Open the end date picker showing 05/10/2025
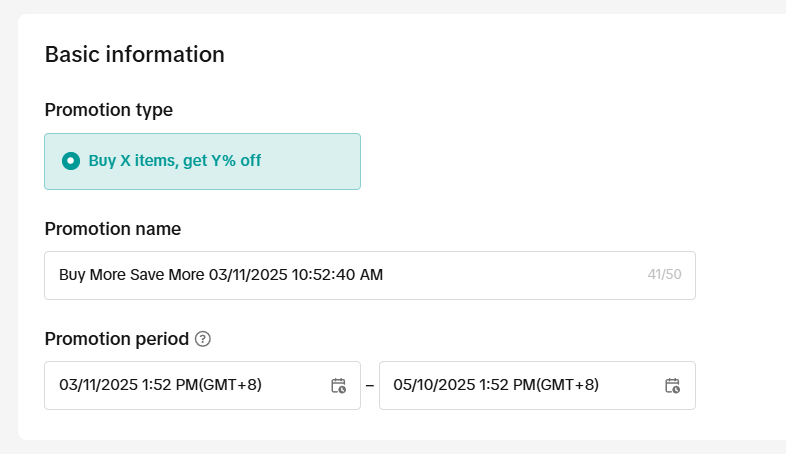The width and height of the screenshot is (786, 454). pos(537,385)
